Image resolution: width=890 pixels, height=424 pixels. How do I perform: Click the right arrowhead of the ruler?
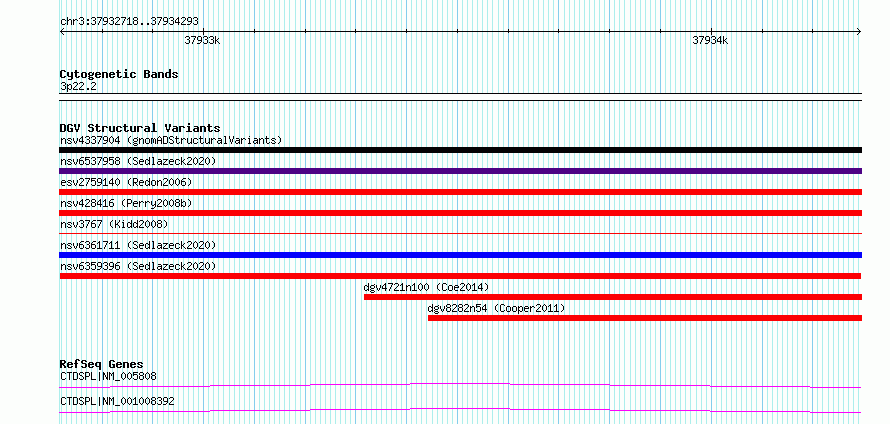(859, 31)
